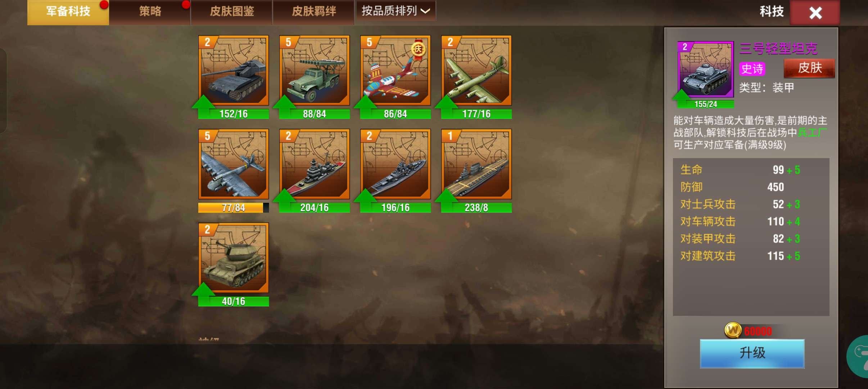Click the 三号轻型坦克 detail thumbnail
Viewport: 868px width, 389px height.
coord(705,69)
